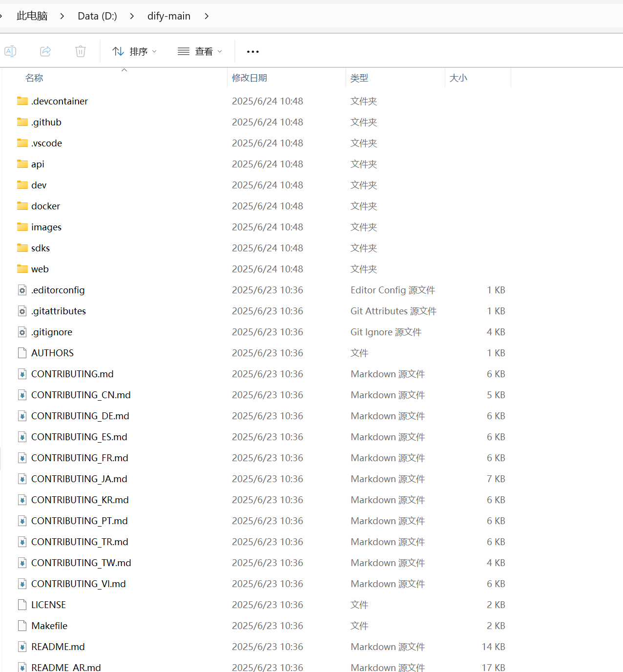This screenshot has width=623, height=672.
Task: Select the README.md file icon
Action: (22, 647)
